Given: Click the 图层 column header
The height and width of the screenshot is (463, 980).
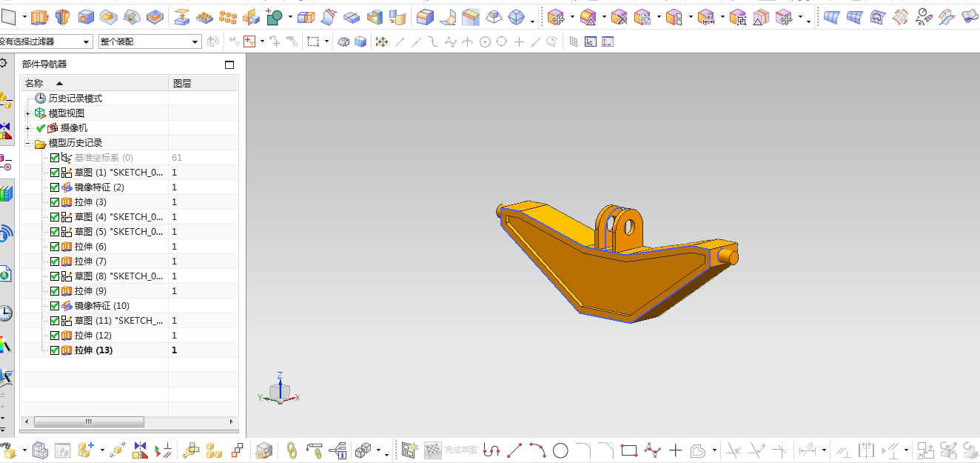Looking at the screenshot, I should pos(204,83).
